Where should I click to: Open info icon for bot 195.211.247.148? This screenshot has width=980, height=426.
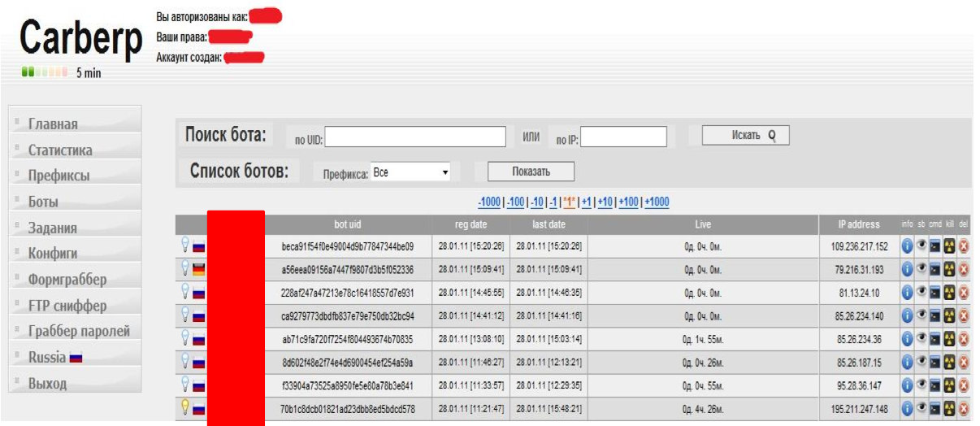click(908, 408)
